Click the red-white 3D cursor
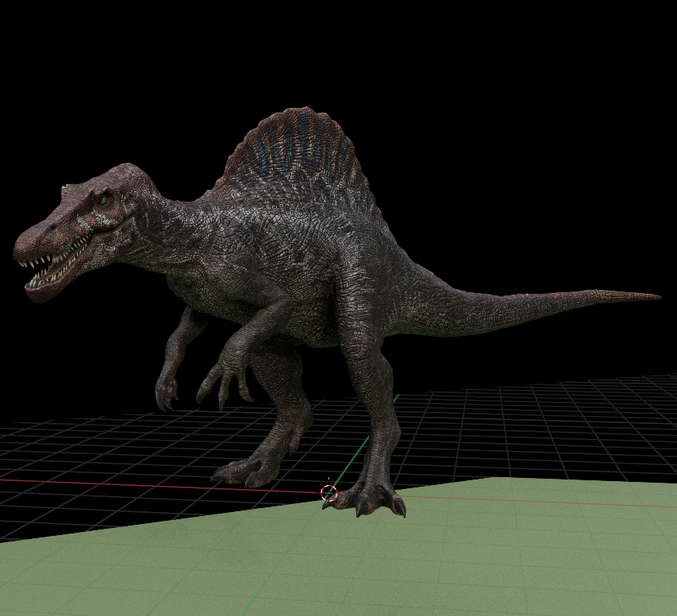The height and width of the screenshot is (616, 677). (x=329, y=493)
